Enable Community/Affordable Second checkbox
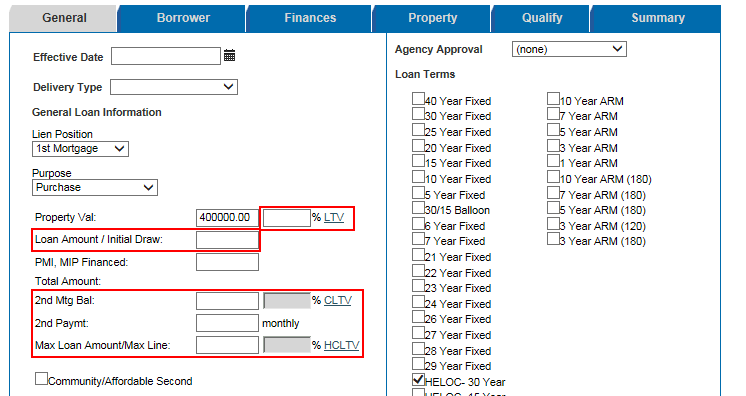Screen dimensions: 746x396 [41, 379]
